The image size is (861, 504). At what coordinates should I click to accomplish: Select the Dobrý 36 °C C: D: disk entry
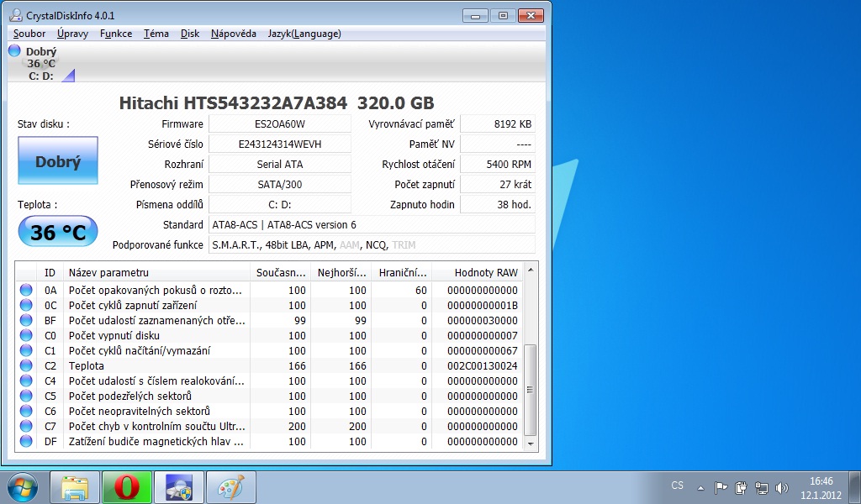click(41, 63)
